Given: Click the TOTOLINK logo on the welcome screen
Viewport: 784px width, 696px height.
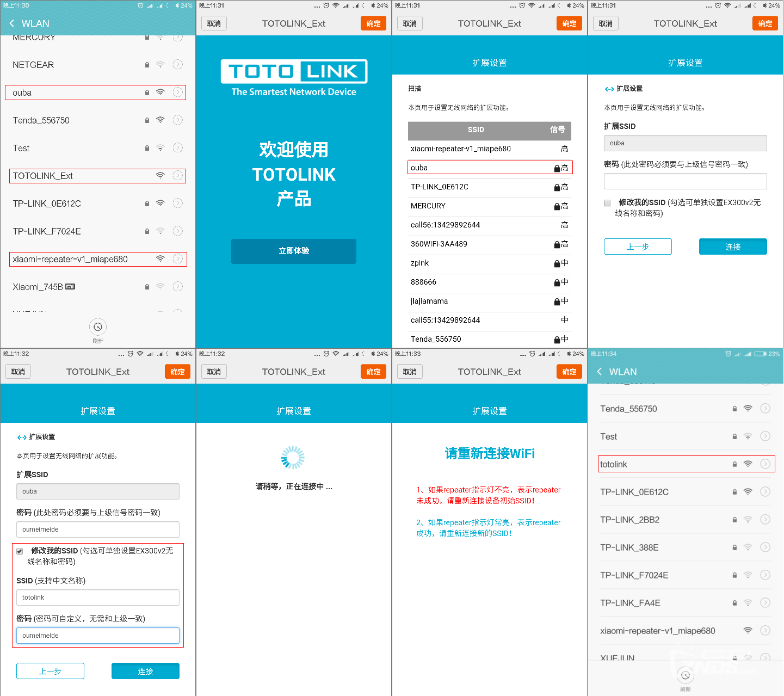Looking at the screenshot, I should coord(294,71).
